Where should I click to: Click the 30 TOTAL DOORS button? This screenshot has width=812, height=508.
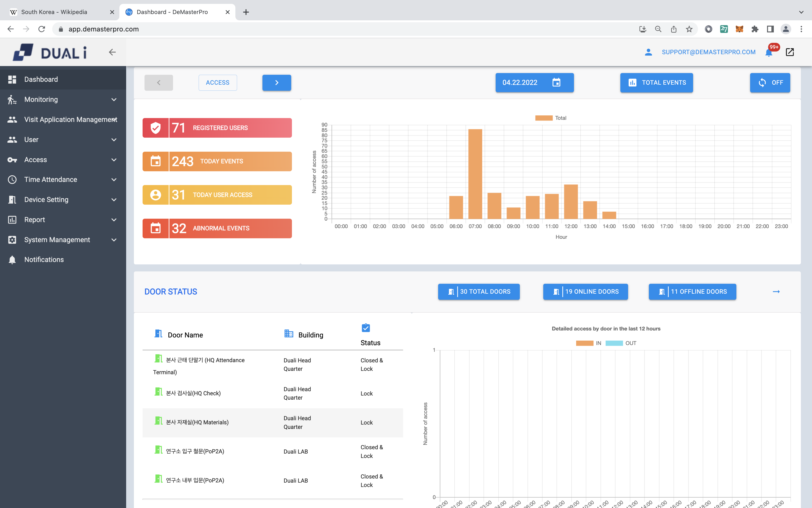click(479, 292)
